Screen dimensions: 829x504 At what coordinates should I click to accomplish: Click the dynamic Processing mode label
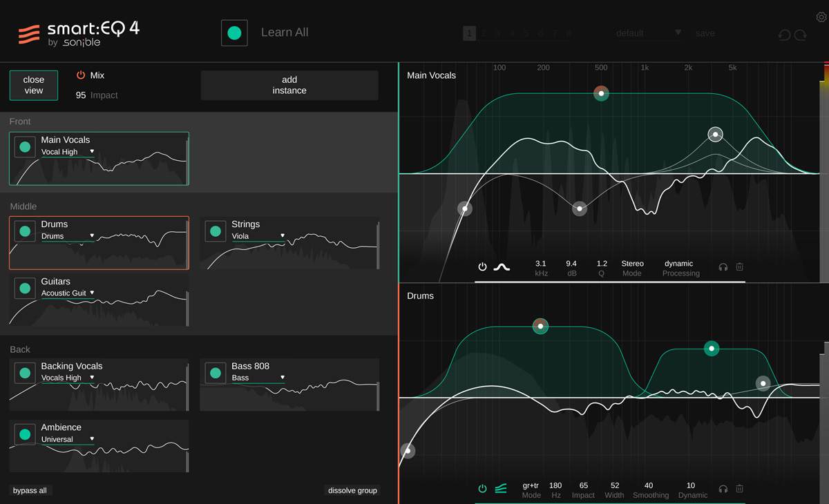click(679, 267)
